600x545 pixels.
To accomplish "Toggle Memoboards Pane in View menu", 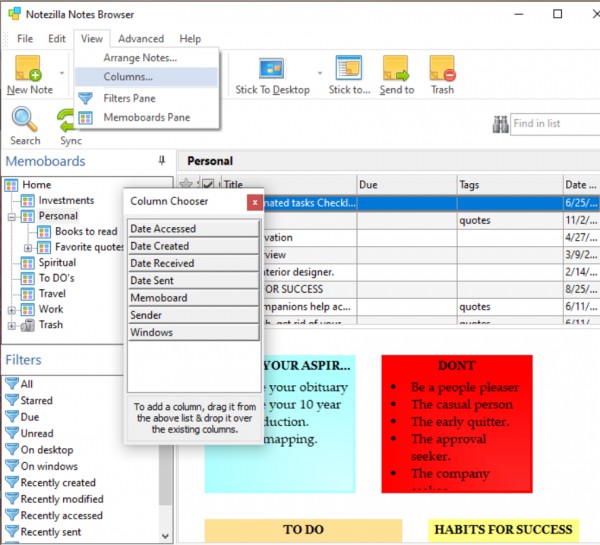I will point(147,117).
